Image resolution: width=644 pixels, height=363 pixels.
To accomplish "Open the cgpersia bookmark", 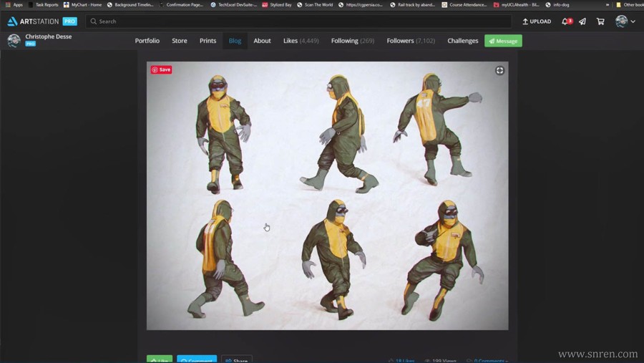I will pos(360,4).
